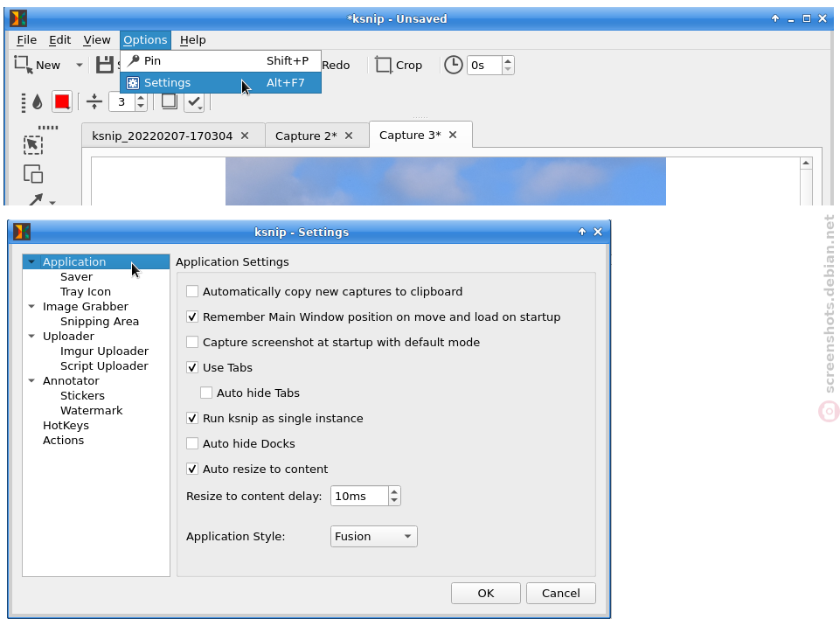Click the keep-above arrow in Settings title bar
This screenshot has width=840, height=626.
[582, 232]
